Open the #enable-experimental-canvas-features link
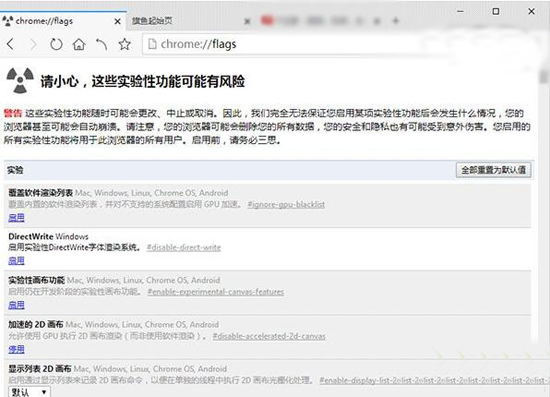The width and height of the screenshot is (550, 397). [216, 292]
